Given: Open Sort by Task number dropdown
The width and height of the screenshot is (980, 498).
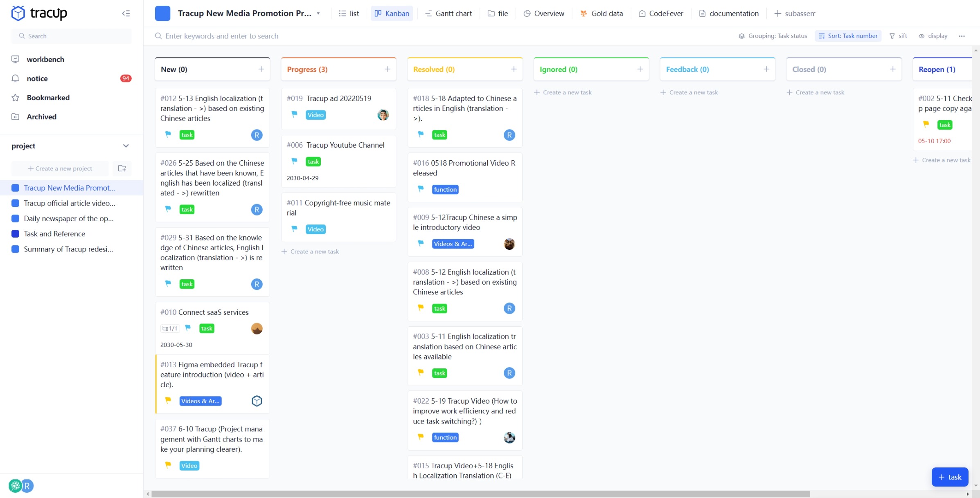Looking at the screenshot, I should pyautogui.click(x=848, y=36).
